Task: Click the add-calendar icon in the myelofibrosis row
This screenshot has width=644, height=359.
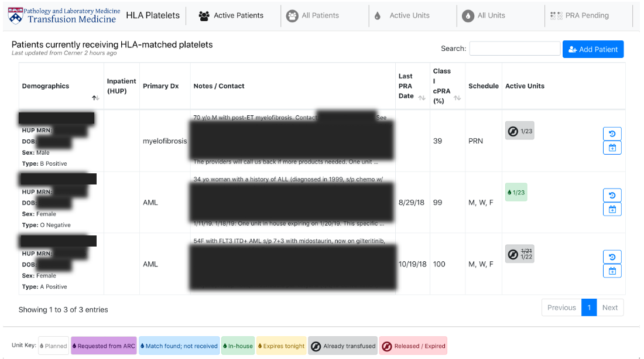Action: coord(612,148)
